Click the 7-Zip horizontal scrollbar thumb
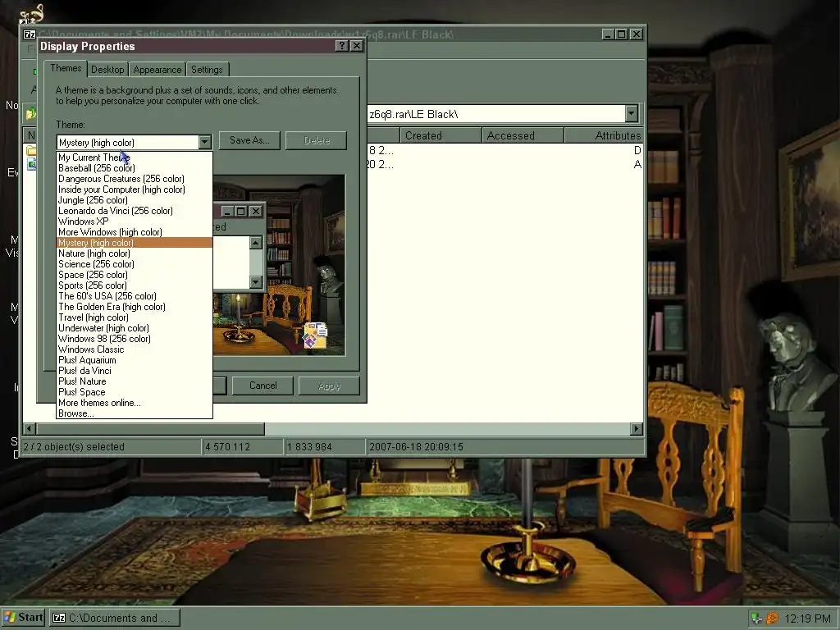Viewport: 840px width, 630px height. [151, 428]
